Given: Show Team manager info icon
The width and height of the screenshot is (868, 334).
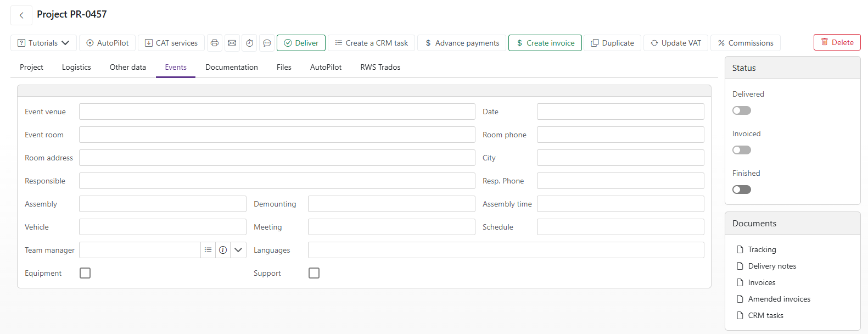Looking at the screenshot, I should (x=223, y=250).
